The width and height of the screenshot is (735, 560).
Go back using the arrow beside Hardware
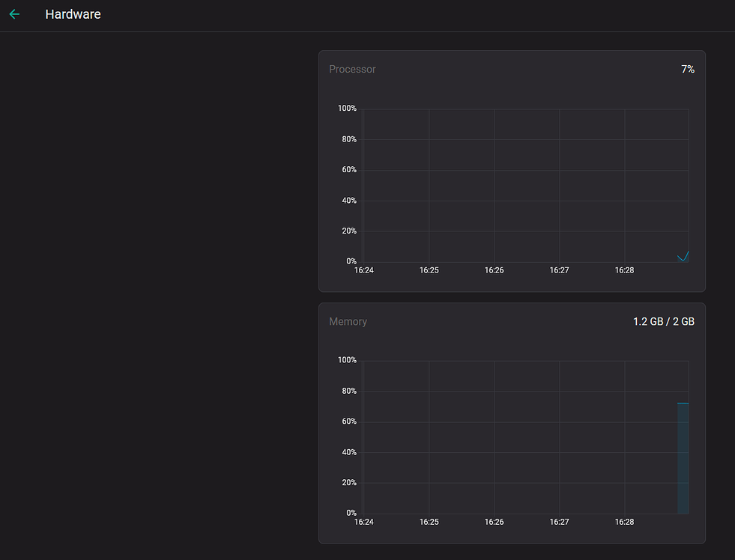pos(14,14)
